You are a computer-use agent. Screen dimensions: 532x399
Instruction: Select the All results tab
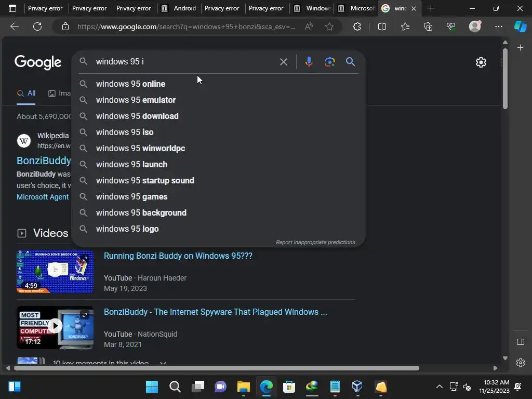click(26, 94)
